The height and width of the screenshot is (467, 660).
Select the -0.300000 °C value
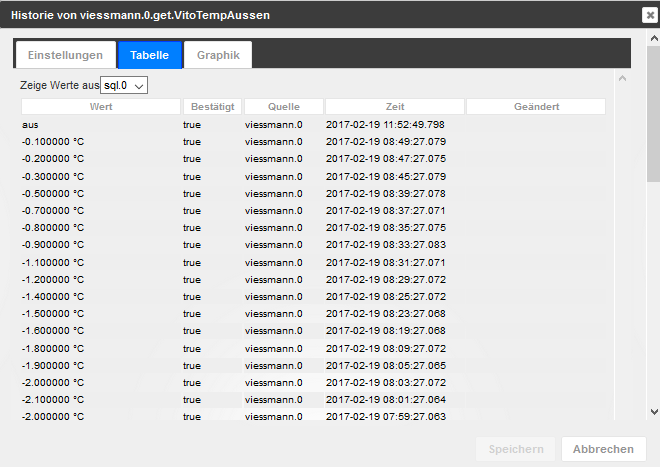point(53,176)
